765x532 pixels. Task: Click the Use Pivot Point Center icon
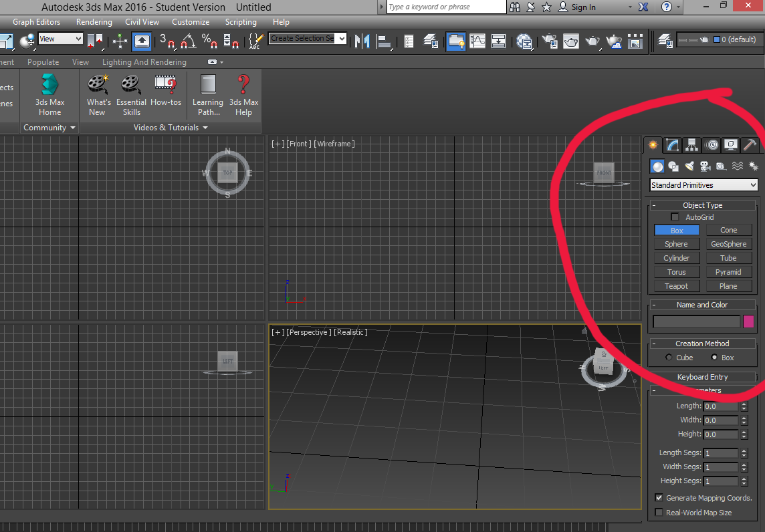coord(96,41)
